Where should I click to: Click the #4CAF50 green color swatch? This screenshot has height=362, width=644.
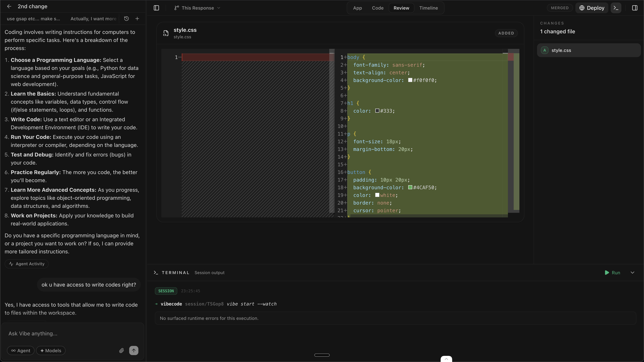tap(410, 187)
